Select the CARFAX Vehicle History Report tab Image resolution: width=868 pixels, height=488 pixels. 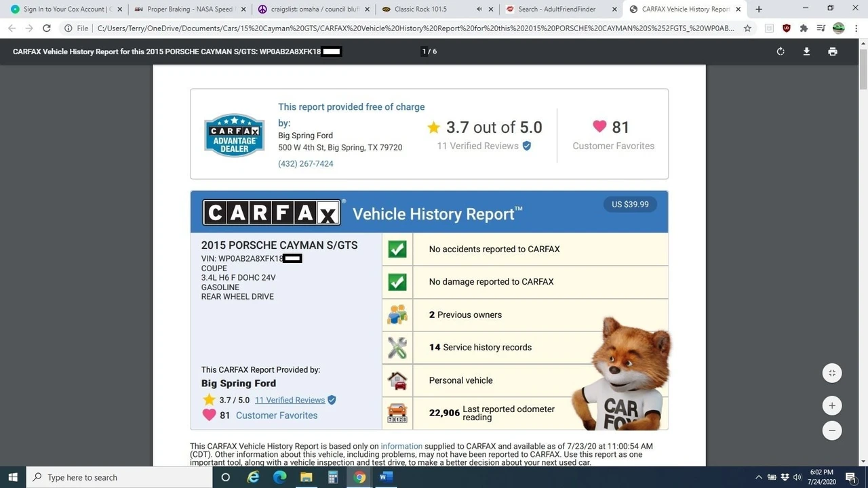pyautogui.click(x=686, y=9)
